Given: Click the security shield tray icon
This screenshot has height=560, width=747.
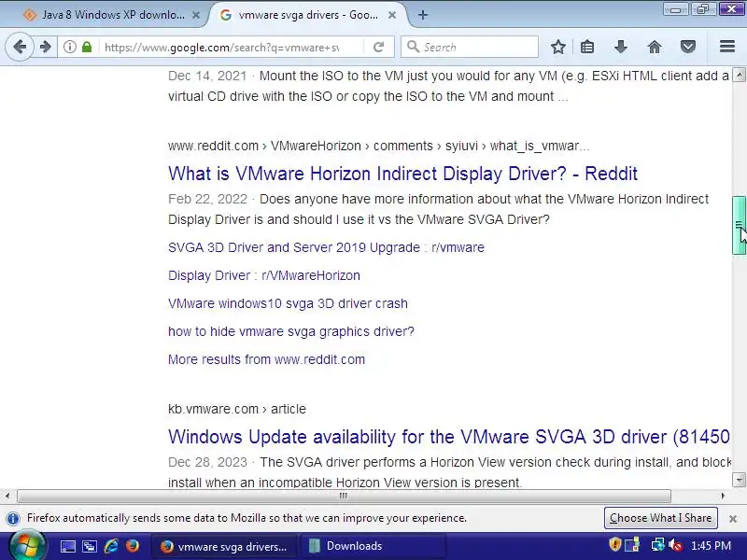Looking at the screenshot, I should tap(615, 544).
